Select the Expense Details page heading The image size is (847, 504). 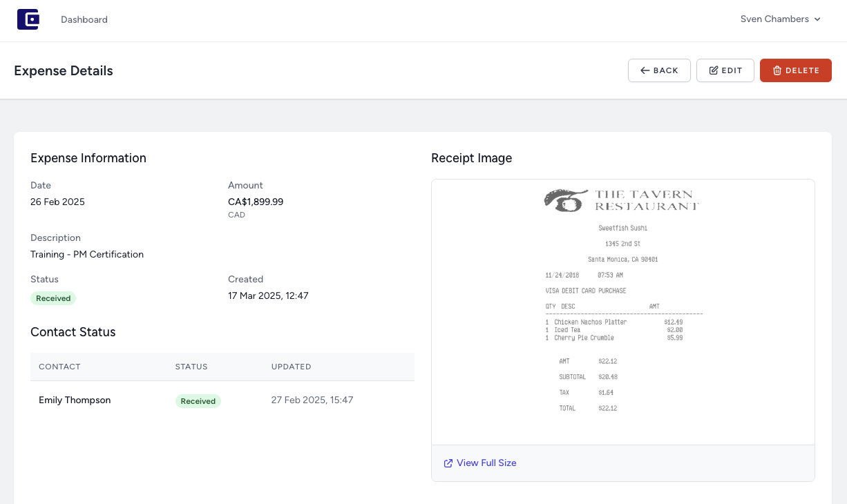(x=63, y=70)
